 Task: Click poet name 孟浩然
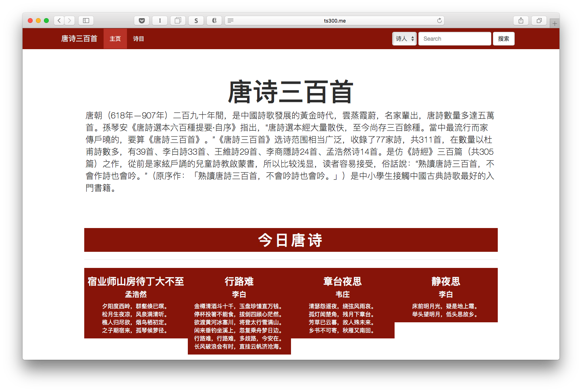[136, 295]
